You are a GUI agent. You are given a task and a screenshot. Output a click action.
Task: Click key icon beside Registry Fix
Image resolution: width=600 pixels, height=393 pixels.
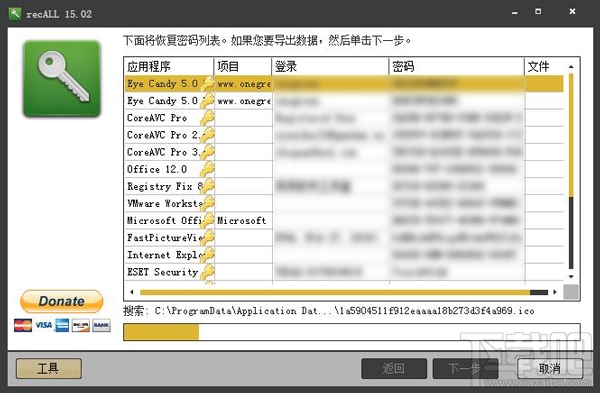pyautogui.click(x=208, y=186)
